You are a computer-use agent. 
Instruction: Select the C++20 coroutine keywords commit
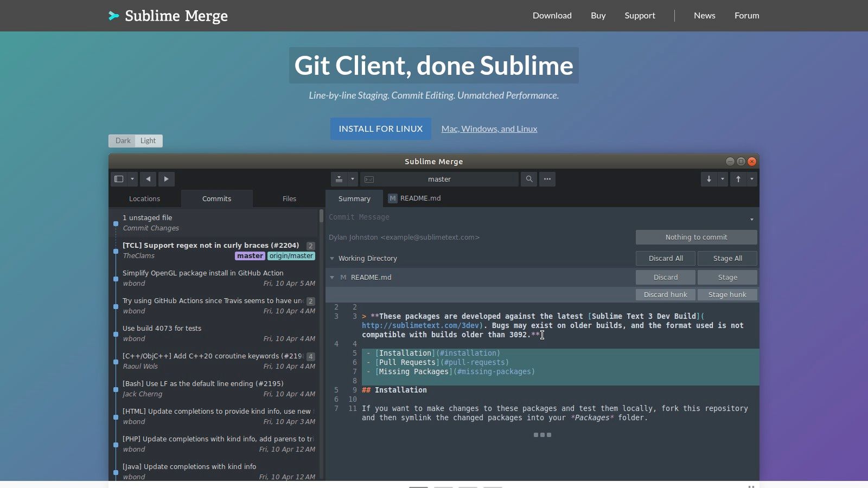click(214, 361)
